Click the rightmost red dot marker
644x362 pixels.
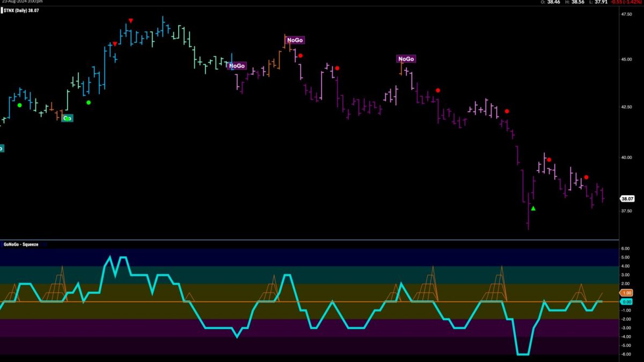587,177
